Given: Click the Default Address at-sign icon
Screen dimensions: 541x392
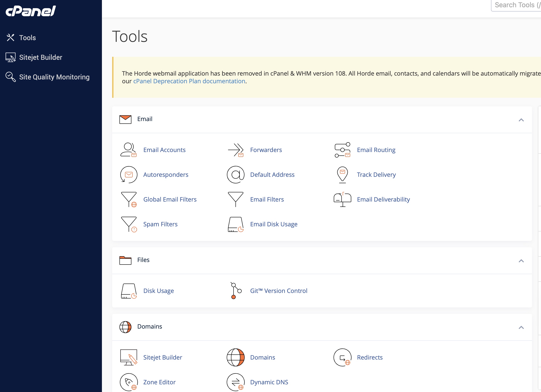Looking at the screenshot, I should tap(235, 175).
